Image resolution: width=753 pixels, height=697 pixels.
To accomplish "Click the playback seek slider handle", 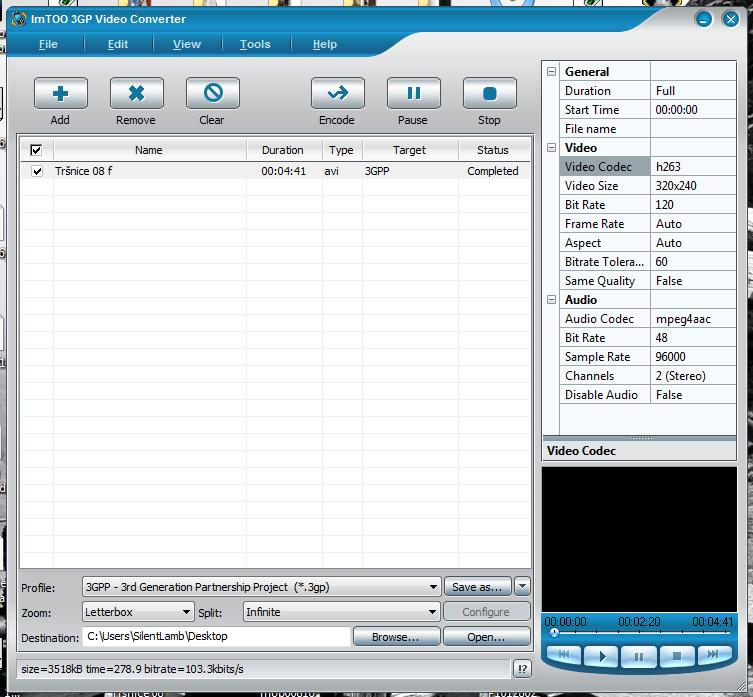I will [x=554, y=633].
